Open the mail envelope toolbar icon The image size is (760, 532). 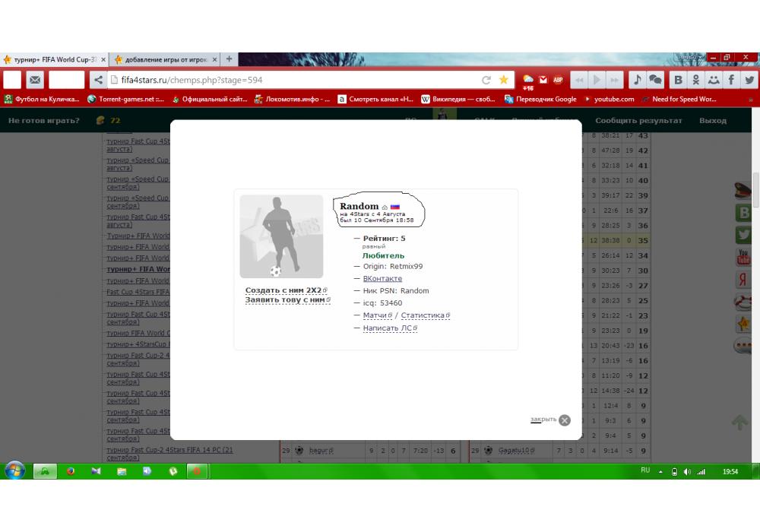[35, 80]
